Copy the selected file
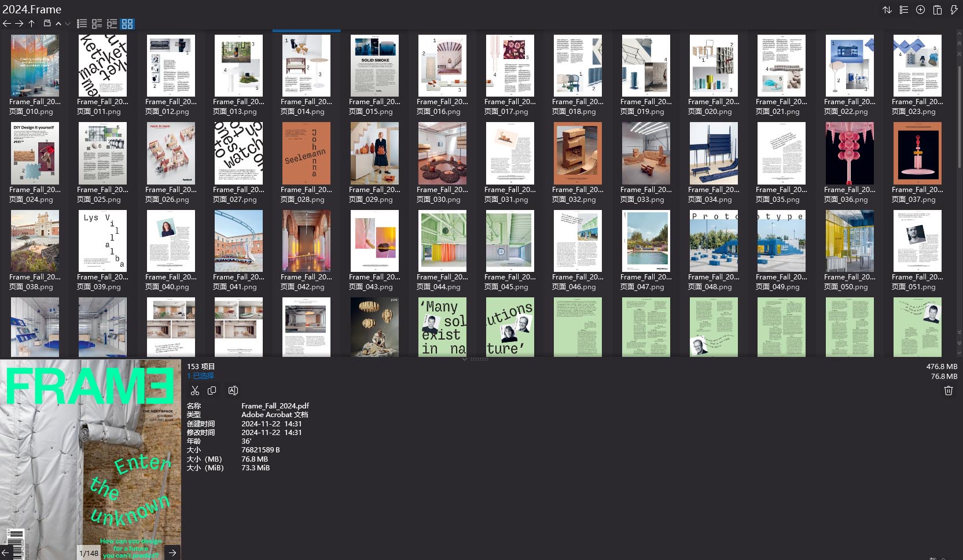 click(x=212, y=390)
